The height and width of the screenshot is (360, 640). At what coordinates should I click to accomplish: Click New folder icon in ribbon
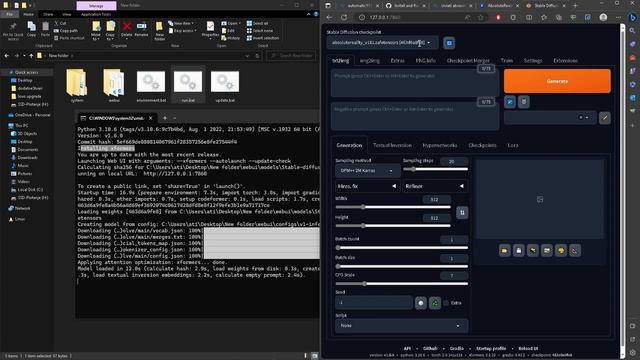coord(160,31)
